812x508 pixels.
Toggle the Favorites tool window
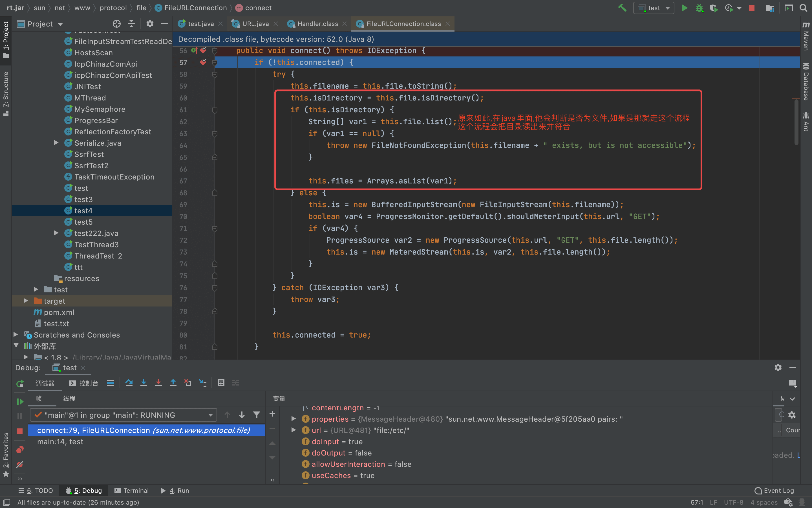pyautogui.click(x=6, y=455)
